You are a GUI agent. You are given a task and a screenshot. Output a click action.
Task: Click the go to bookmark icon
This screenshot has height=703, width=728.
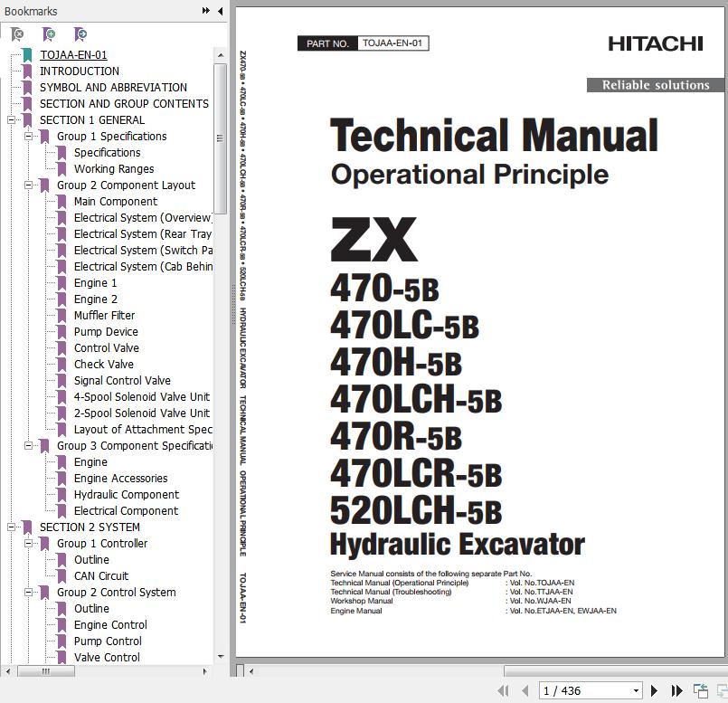[80, 33]
